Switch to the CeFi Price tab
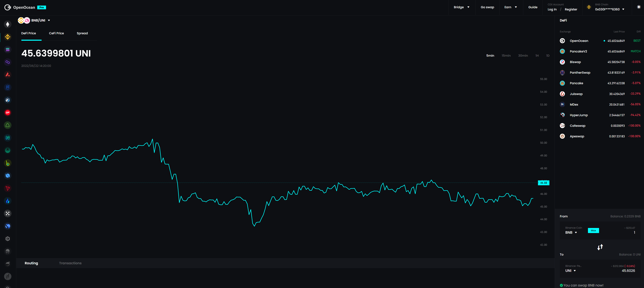This screenshot has height=288, width=644. pyautogui.click(x=56, y=33)
